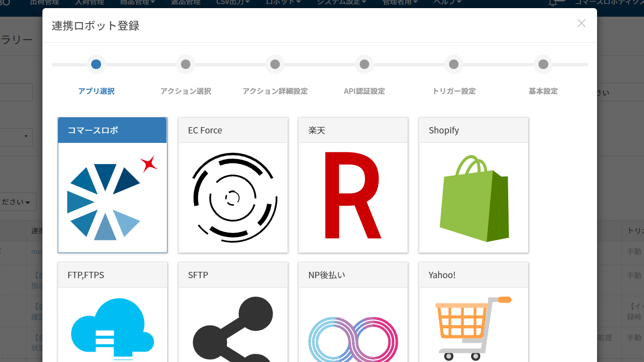Click the NP後払い card title
The image size is (644, 362).
[x=327, y=275]
